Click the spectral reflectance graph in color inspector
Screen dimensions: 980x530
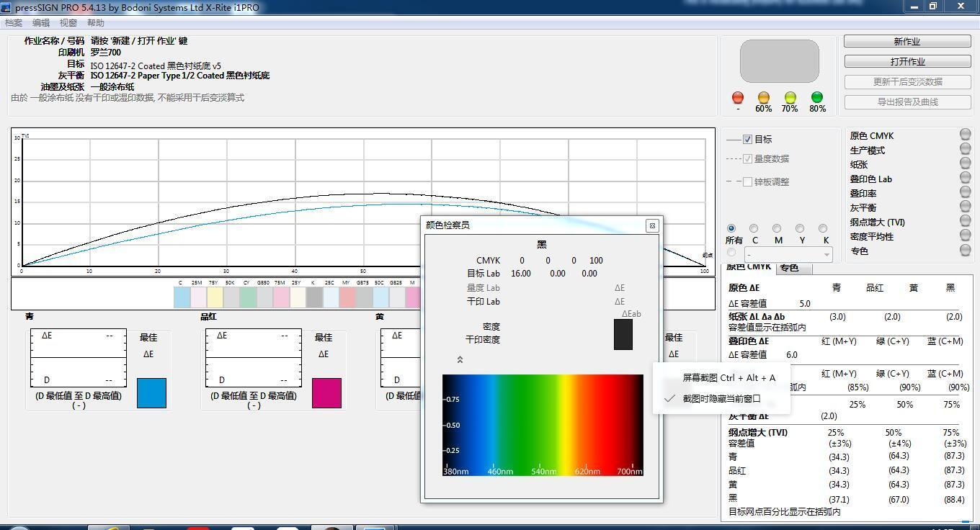point(543,425)
